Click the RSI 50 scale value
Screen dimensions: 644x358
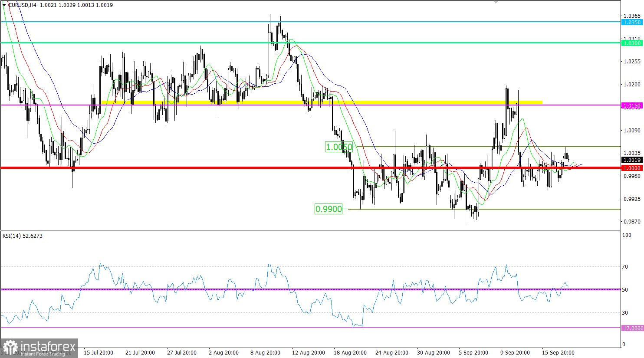pos(625,290)
